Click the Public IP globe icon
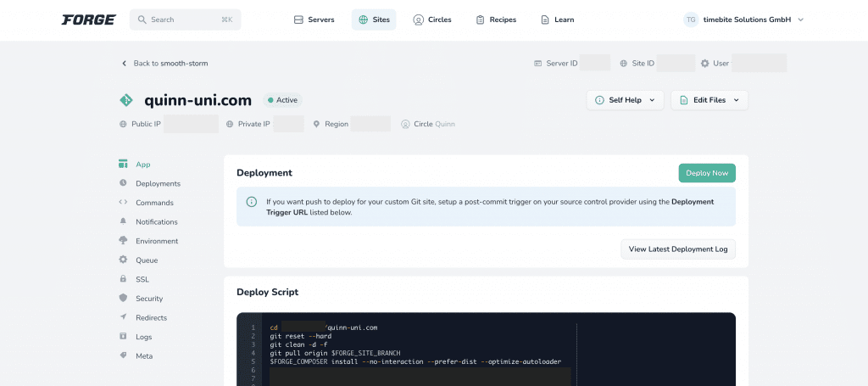868x386 pixels. [x=123, y=124]
